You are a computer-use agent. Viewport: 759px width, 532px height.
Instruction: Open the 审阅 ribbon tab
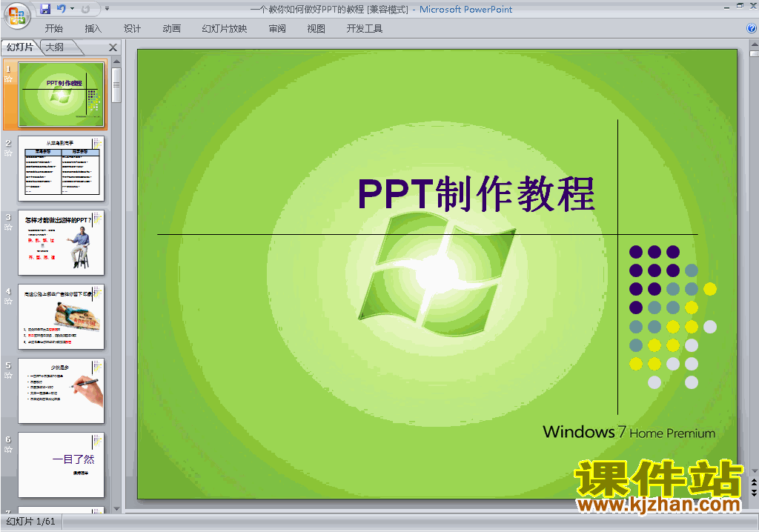pos(277,29)
